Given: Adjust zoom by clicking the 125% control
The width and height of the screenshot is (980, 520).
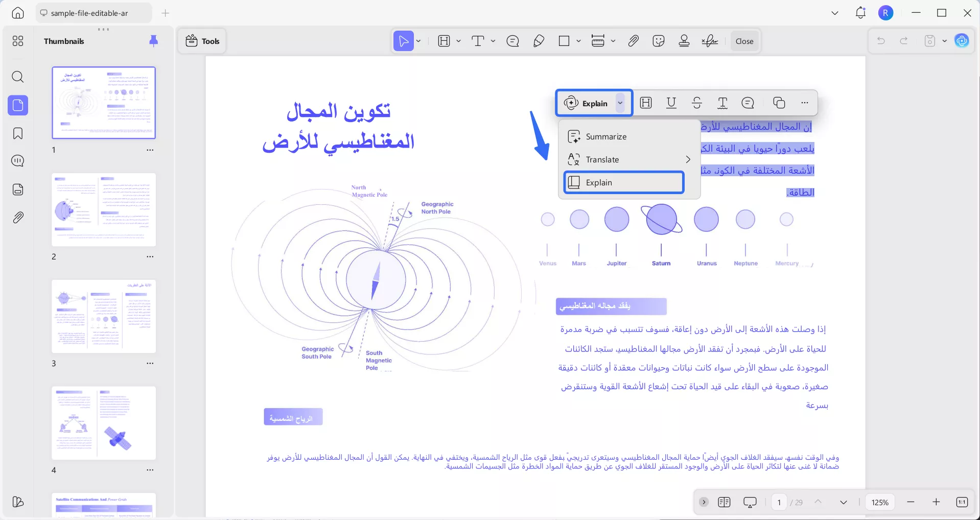Looking at the screenshot, I should 880,502.
